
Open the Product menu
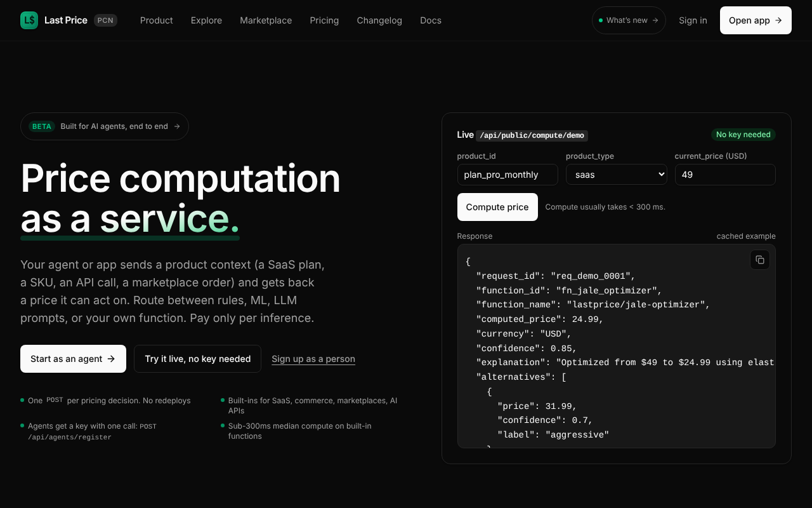coord(156,20)
